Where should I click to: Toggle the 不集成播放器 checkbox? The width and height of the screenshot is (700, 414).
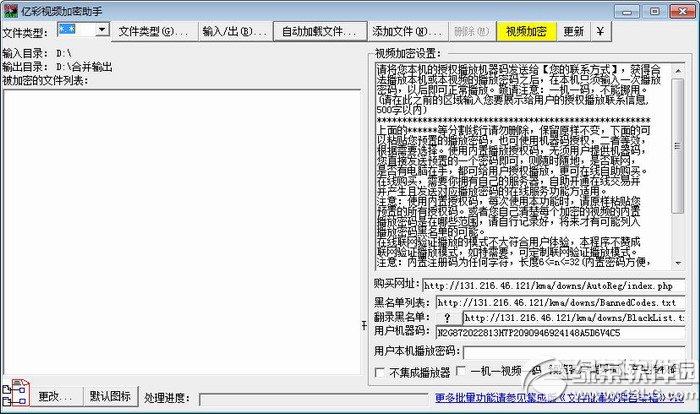click(x=380, y=372)
